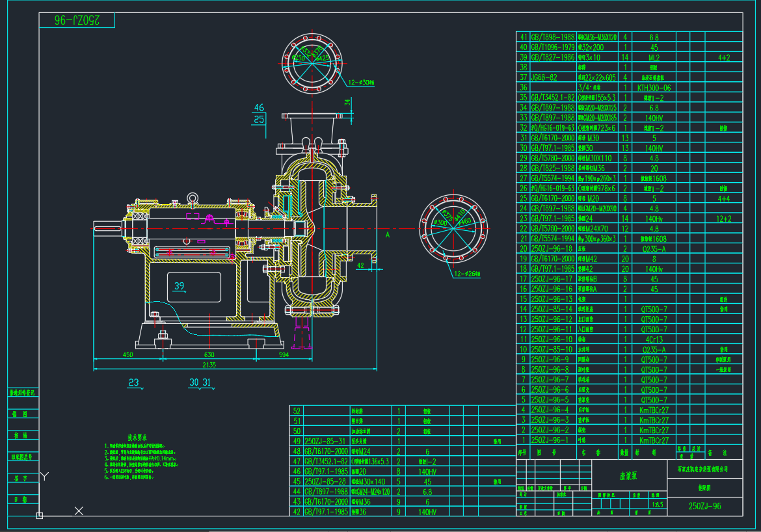761x532 pixels.
Task: Select the 450 dimension text
Action: point(127,354)
